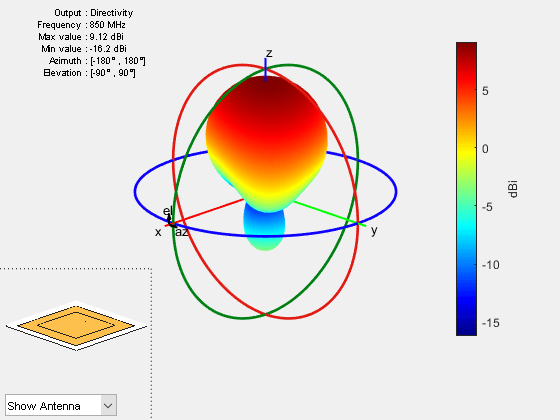Click the 'Frequency : 850 MHz' text
The image size is (560, 420).
81,25
